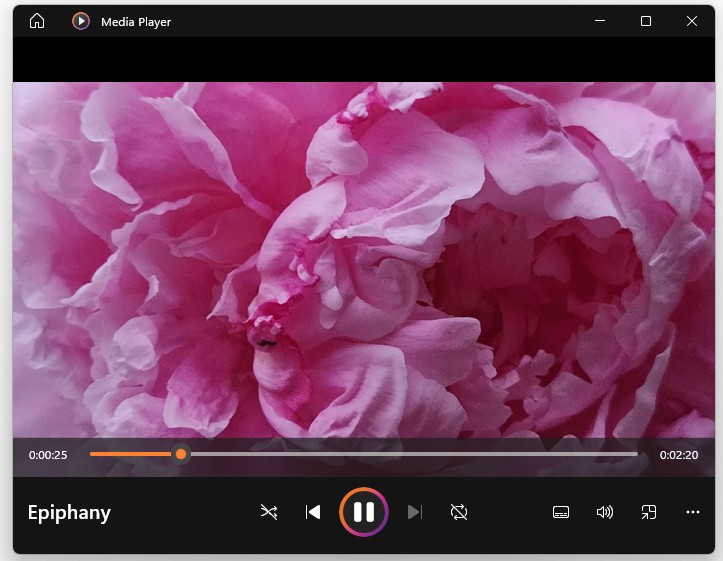Toggle shuffle playback

click(269, 512)
